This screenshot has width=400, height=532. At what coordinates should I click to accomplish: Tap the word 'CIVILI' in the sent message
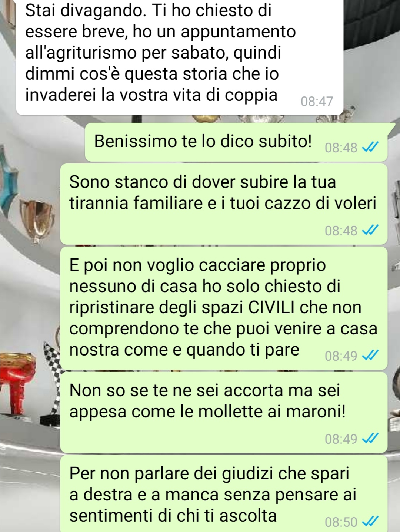coord(272,307)
